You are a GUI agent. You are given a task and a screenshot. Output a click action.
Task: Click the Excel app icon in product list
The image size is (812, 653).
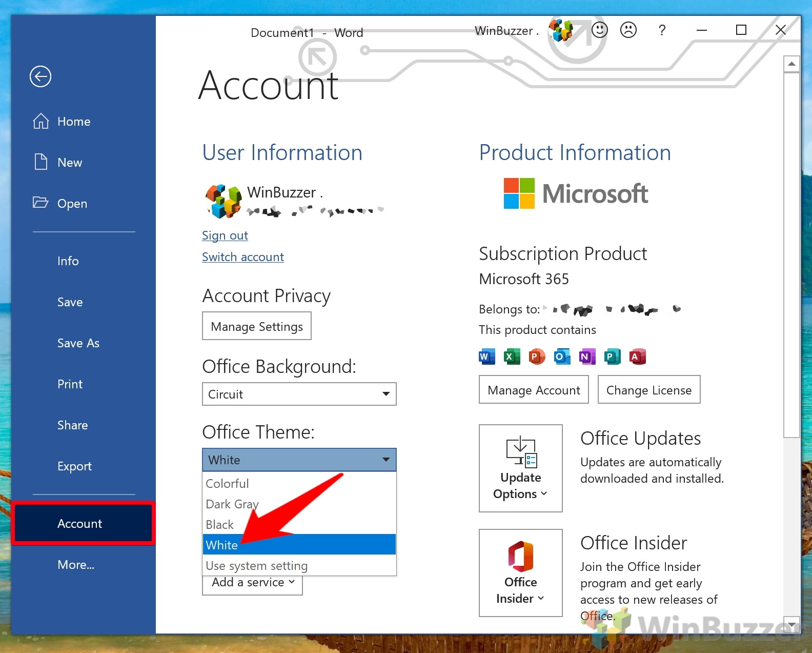(512, 357)
